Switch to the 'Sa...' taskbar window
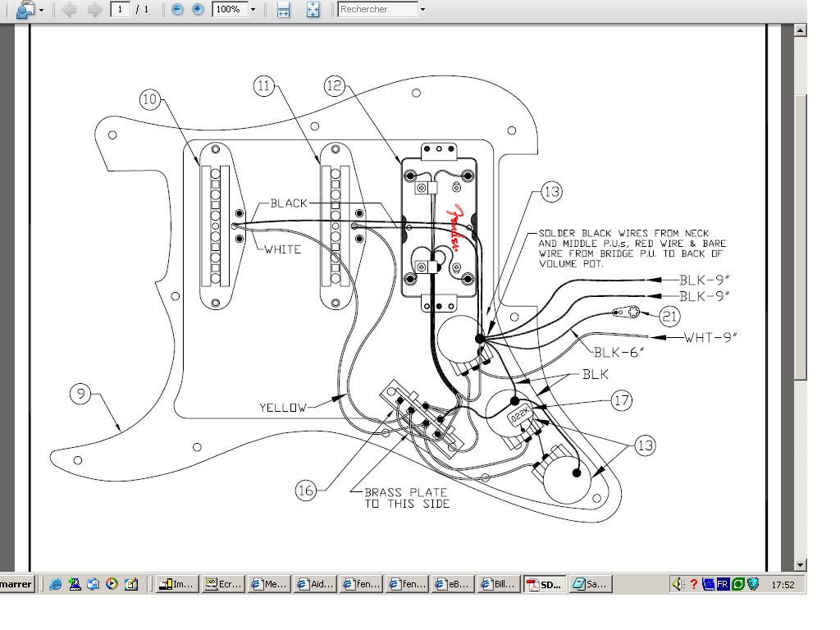Viewport: 840px width, 630px height. point(591,584)
